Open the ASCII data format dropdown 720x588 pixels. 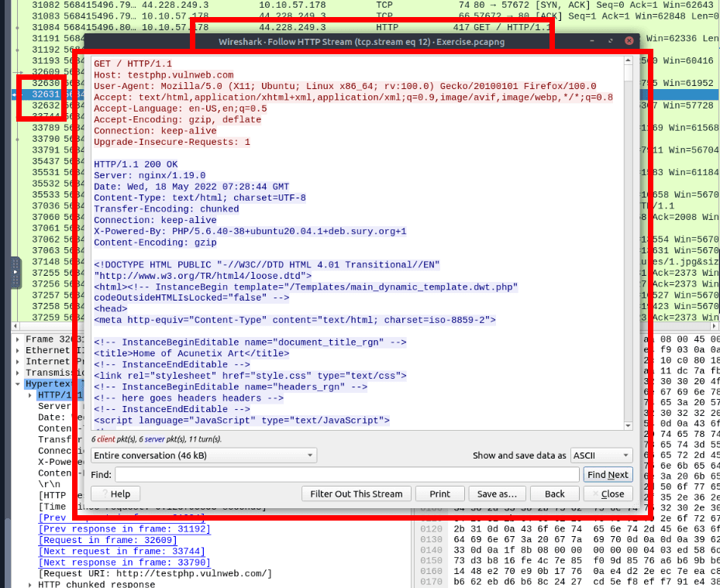tap(601, 456)
